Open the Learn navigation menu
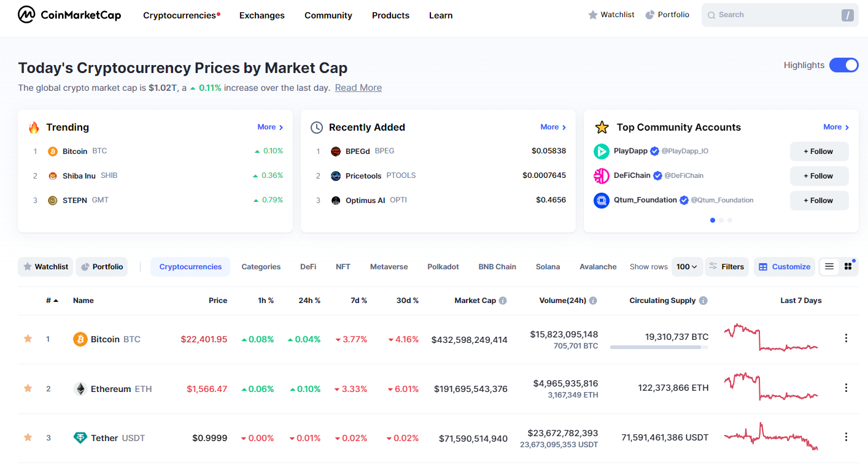 441,15
